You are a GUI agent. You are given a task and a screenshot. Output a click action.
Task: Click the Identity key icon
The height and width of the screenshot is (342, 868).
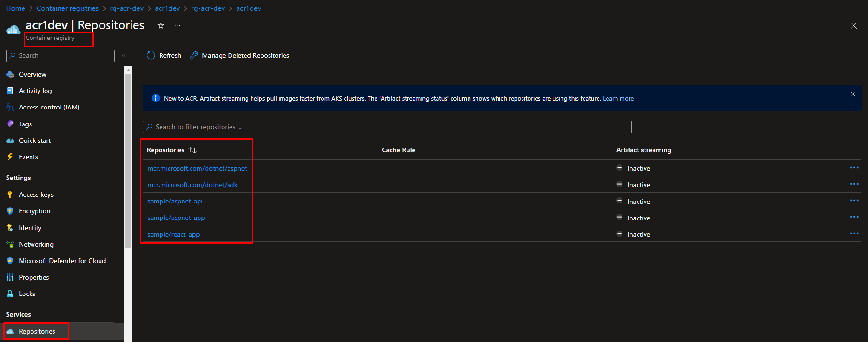10,228
